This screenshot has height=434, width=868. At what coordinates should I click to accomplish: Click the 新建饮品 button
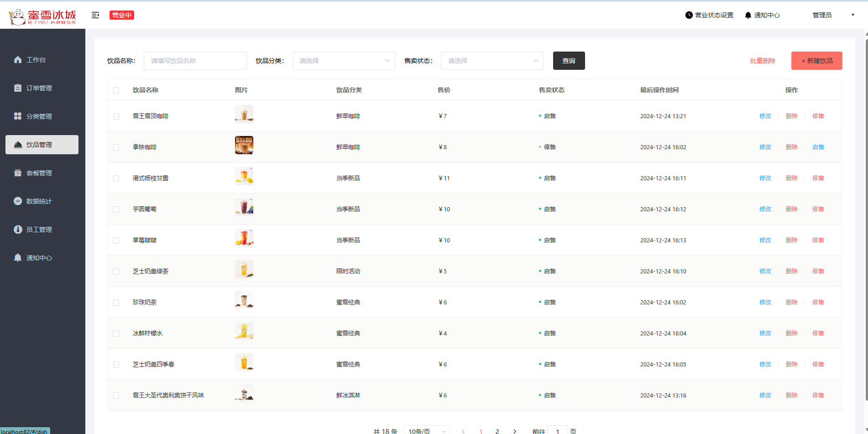[x=816, y=61]
